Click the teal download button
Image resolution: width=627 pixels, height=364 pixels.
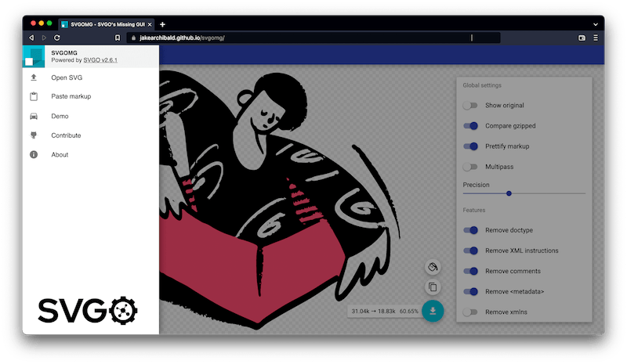(433, 311)
